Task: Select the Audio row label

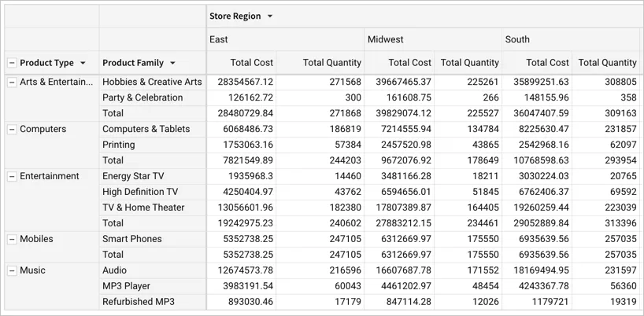Action: click(115, 270)
